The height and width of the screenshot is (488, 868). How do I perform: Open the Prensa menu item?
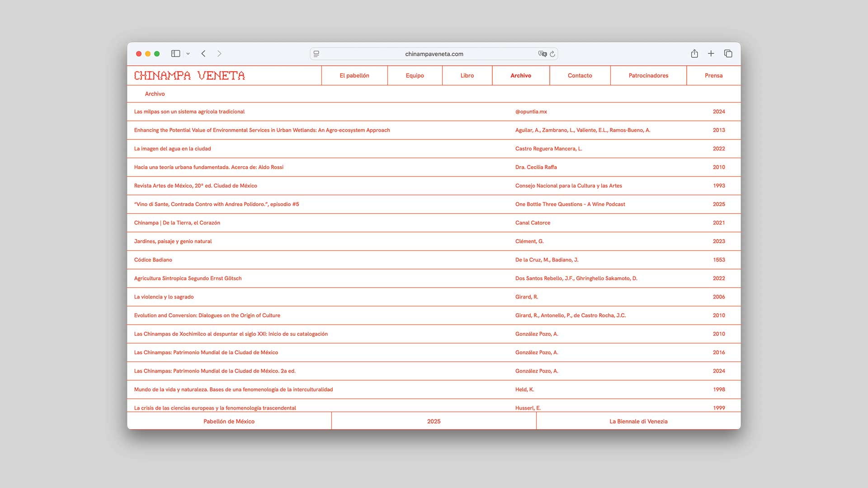(x=714, y=75)
